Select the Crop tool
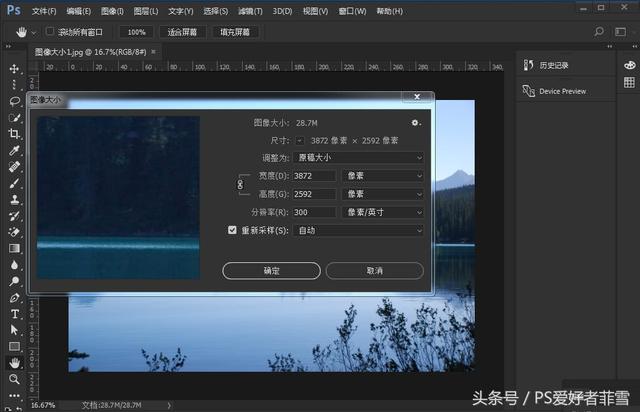Image resolution: width=640 pixels, height=412 pixels. coord(14,134)
